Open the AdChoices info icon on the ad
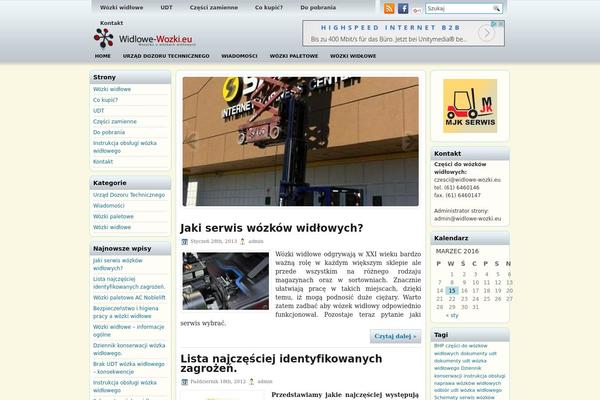The image size is (600, 400). coord(494,24)
